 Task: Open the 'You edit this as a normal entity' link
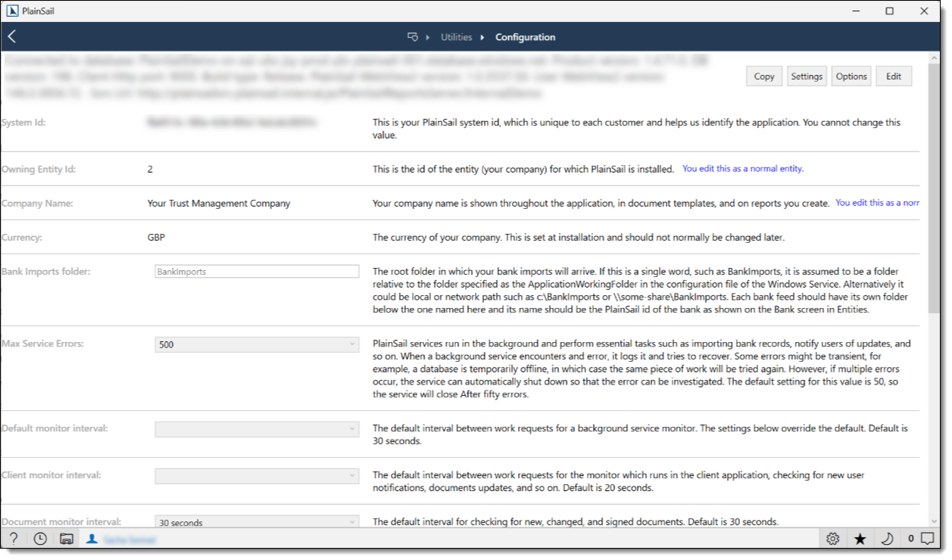coord(742,168)
